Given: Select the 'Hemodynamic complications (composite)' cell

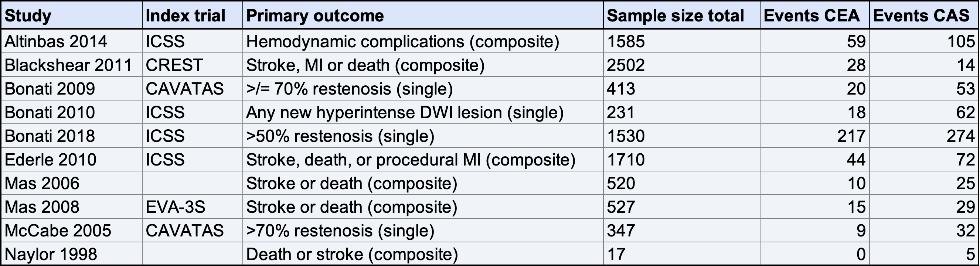Looking at the screenshot, I should (x=423, y=41).
